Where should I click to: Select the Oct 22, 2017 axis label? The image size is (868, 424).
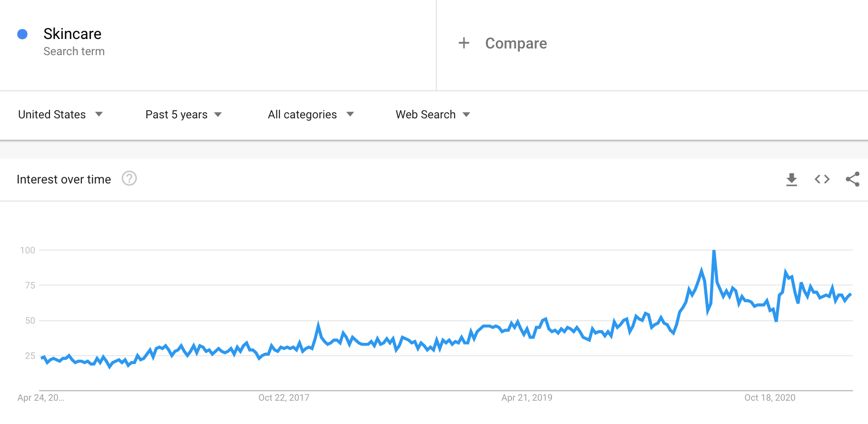pos(284,398)
